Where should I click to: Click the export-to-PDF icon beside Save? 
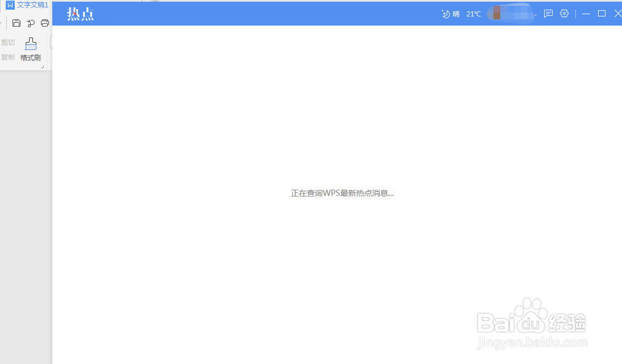31,23
